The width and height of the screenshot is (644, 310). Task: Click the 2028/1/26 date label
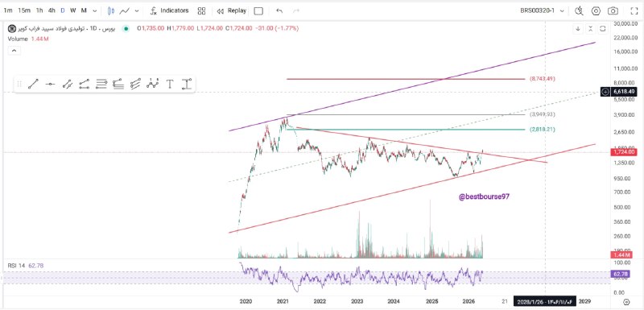(x=545, y=301)
